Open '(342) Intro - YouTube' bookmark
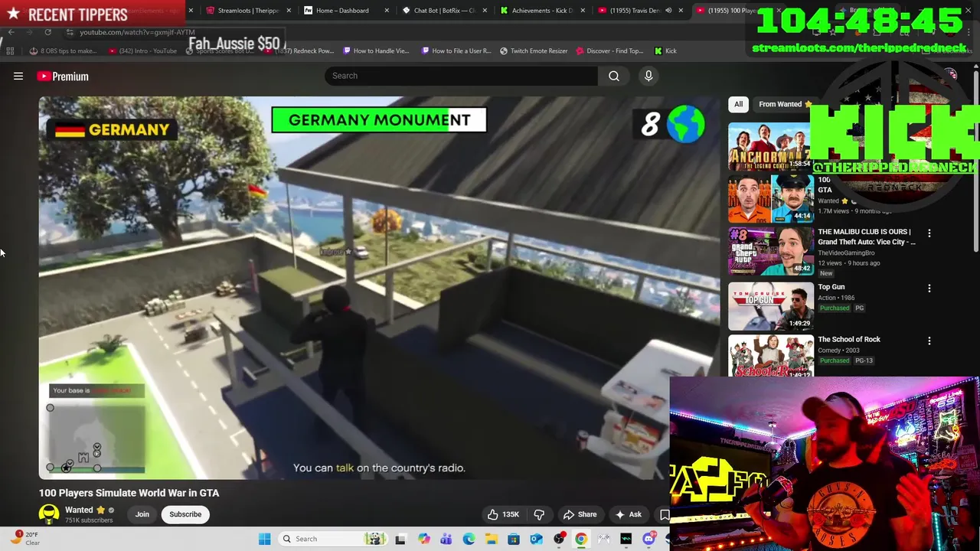Screen dimensions: 980x551 [142, 51]
